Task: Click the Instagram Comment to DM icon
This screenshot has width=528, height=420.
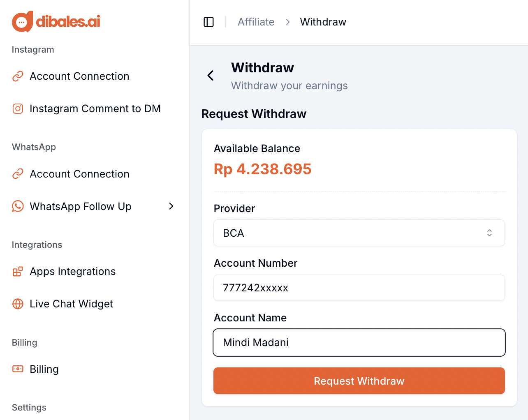Action: (x=18, y=108)
